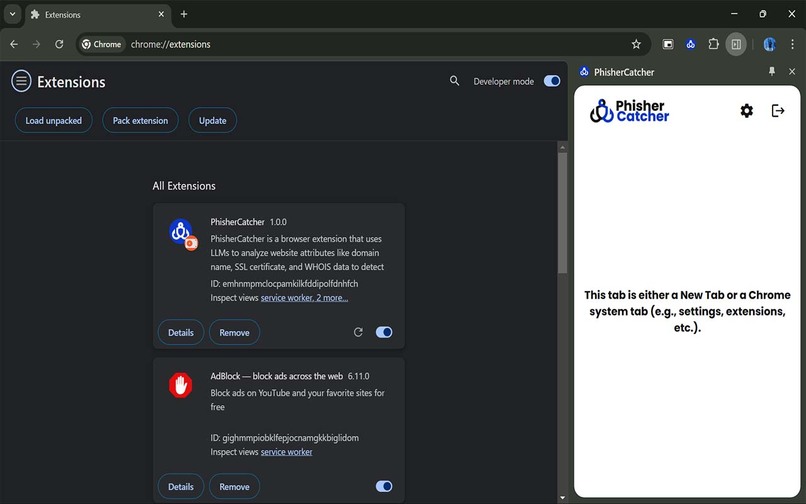Close the Extensions browser tab

pos(161,14)
